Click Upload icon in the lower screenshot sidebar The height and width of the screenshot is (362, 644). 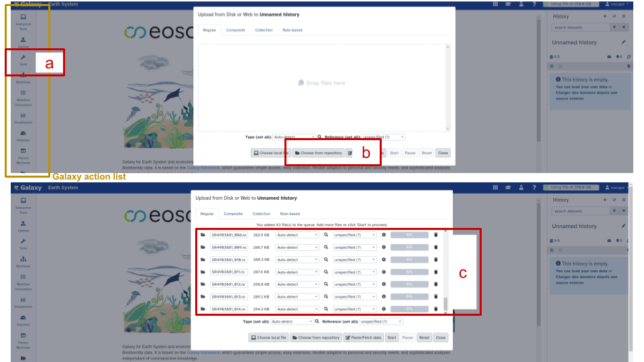point(23,225)
